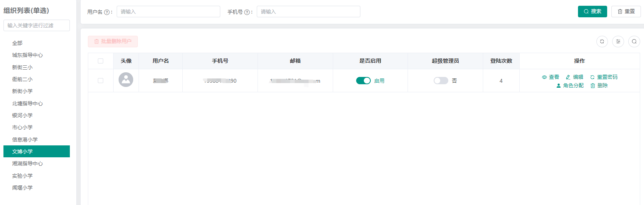This screenshot has width=644, height=205.
Task: Toggle the 超级管理员 switch on
Action: click(441, 80)
